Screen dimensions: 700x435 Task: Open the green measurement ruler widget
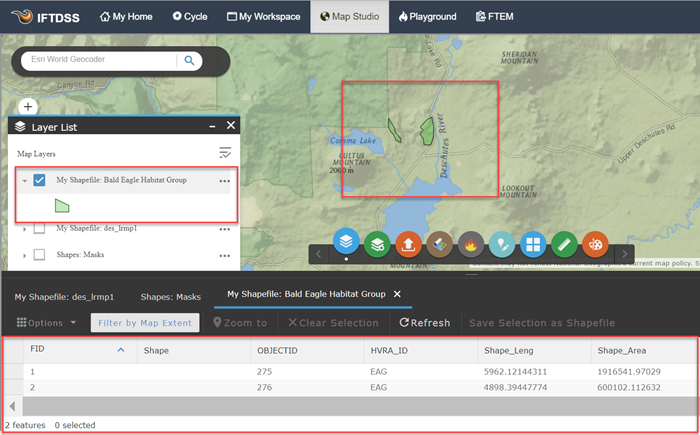[564, 244]
